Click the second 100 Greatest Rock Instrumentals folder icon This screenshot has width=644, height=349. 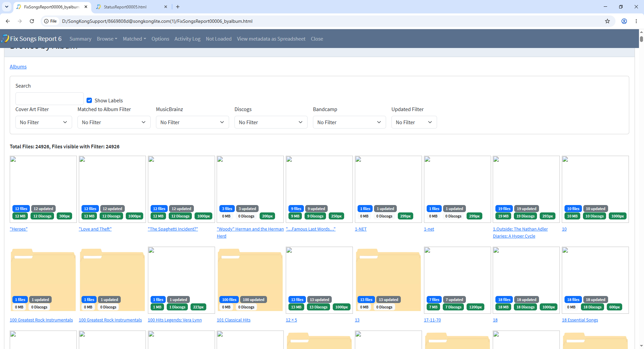[x=112, y=280]
